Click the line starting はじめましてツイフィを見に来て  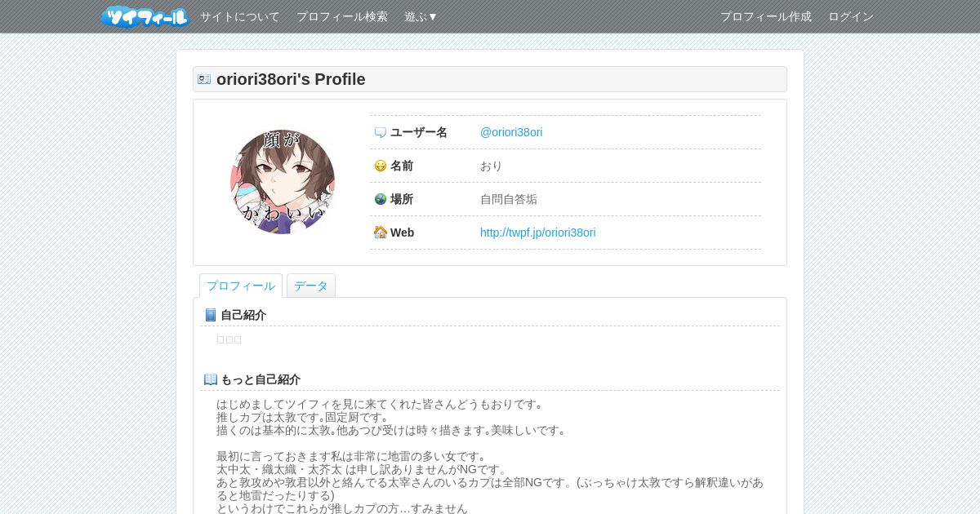381,404
